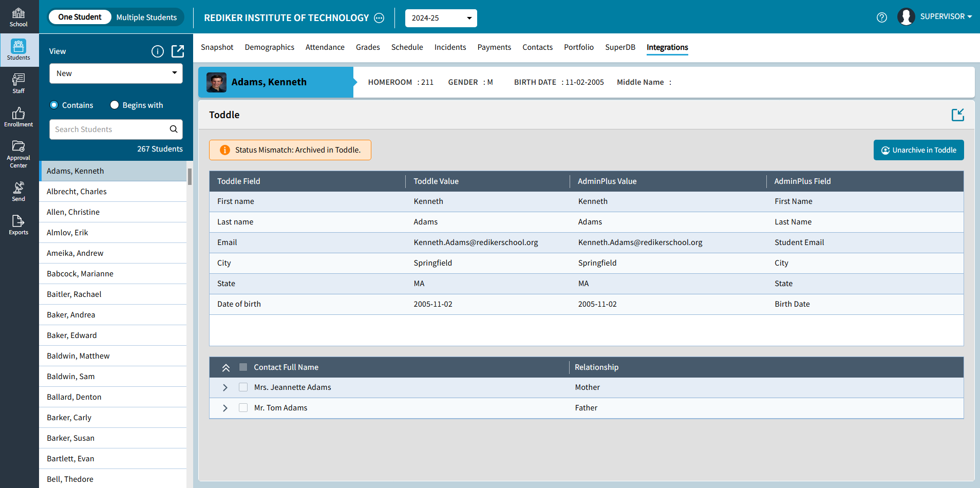Open the Staff module icon
This screenshot has height=488, width=980.
[18, 84]
